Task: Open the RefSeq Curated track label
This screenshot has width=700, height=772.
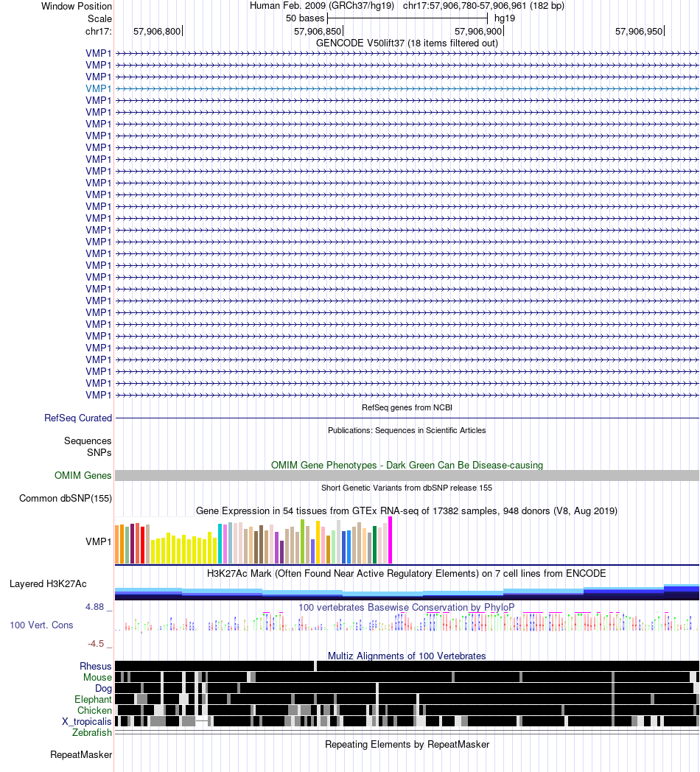Action: click(x=78, y=418)
